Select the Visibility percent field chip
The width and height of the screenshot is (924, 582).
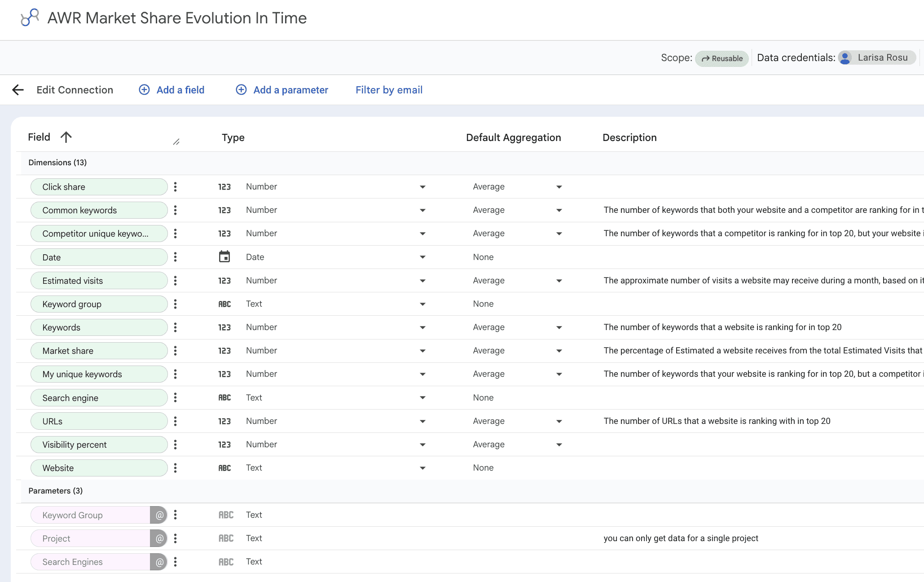[99, 445]
